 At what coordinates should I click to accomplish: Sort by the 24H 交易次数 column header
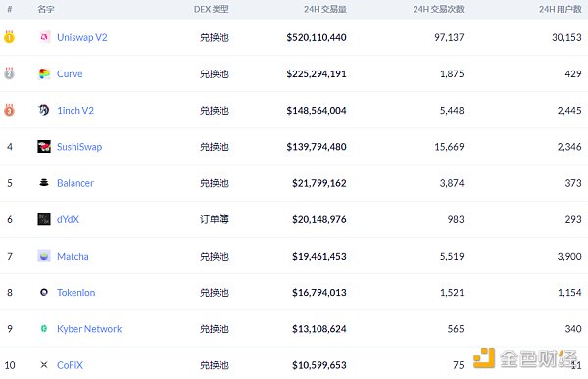click(x=438, y=9)
